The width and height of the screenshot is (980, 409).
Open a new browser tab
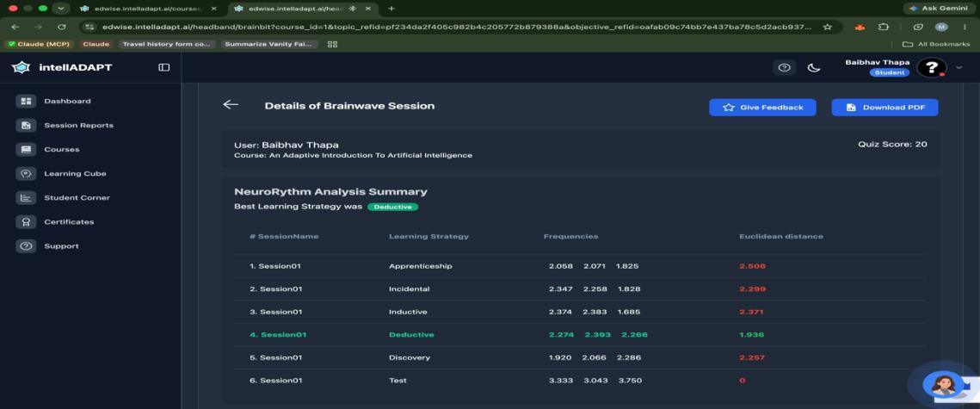tap(391, 9)
